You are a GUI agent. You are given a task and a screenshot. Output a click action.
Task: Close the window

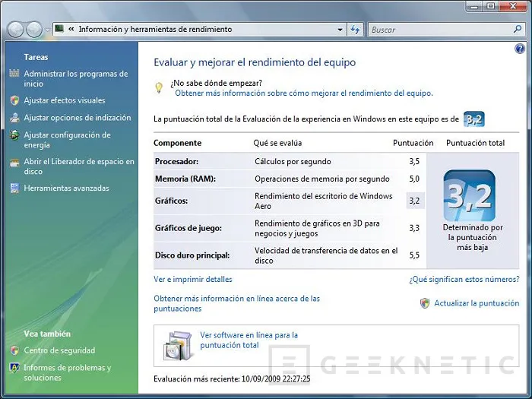tap(513, 6)
